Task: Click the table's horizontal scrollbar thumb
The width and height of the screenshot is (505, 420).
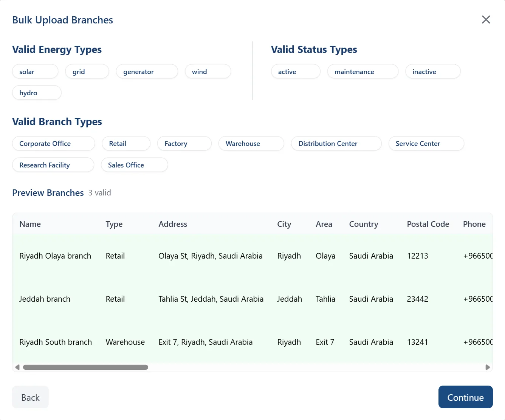Action: [x=85, y=367]
